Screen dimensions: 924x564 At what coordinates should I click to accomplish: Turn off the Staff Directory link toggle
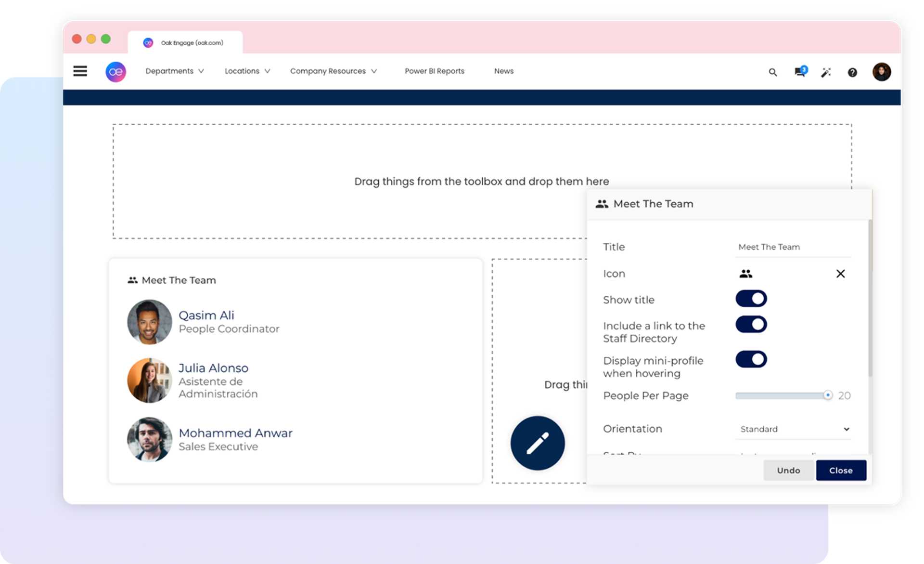(751, 324)
